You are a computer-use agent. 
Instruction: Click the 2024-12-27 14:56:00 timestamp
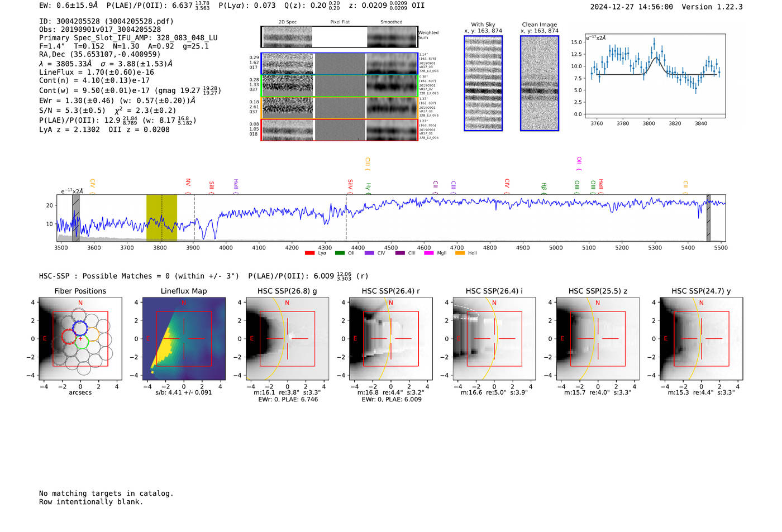632,7
